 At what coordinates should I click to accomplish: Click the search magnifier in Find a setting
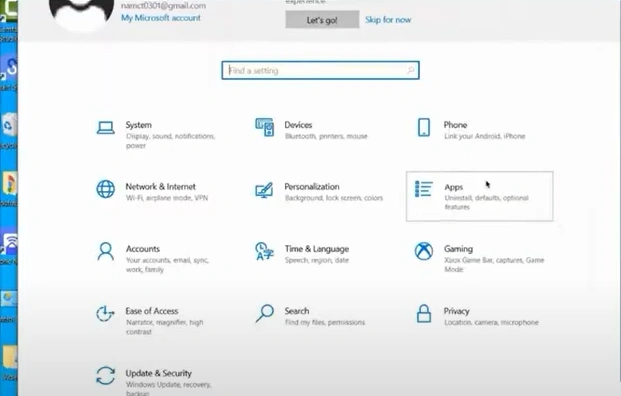click(x=411, y=70)
